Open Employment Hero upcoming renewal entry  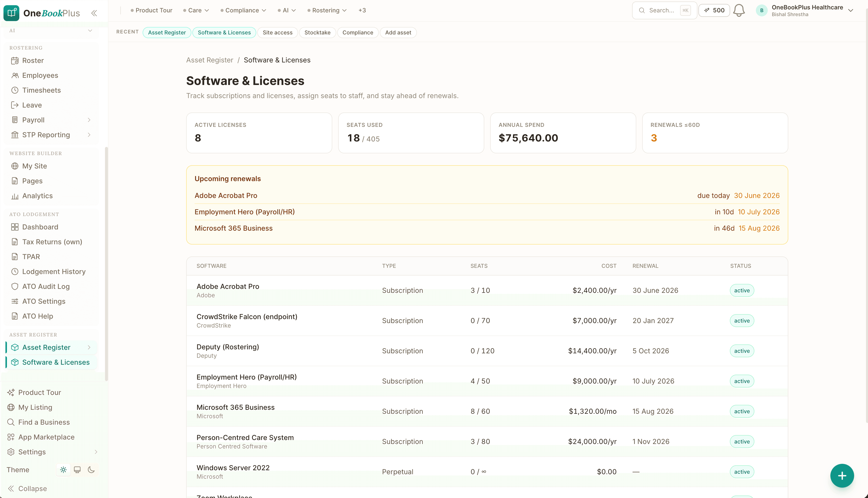pos(487,212)
